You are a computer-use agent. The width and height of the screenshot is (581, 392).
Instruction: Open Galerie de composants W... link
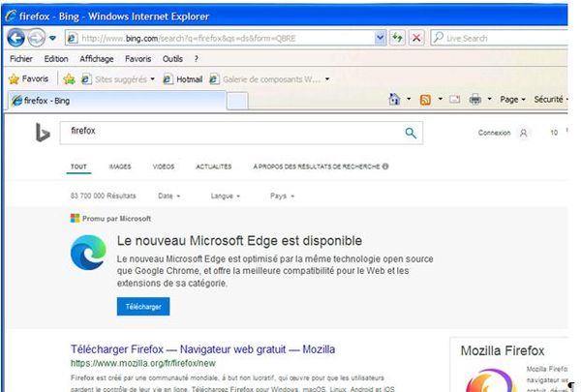coord(265,79)
